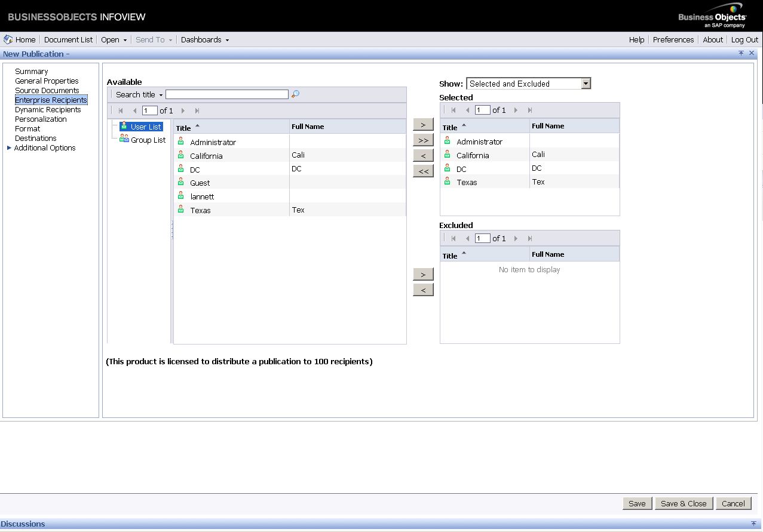Image resolution: width=763 pixels, height=532 pixels.
Task: Go to previous page in Excluded list
Action: point(467,238)
